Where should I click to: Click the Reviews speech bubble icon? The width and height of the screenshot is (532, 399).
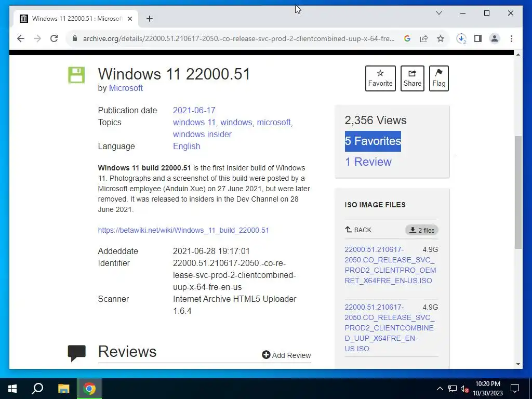[x=77, y=353]
